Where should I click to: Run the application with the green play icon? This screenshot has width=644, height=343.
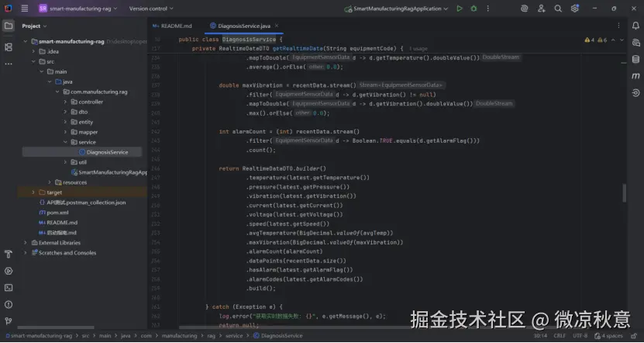[460, 9]
